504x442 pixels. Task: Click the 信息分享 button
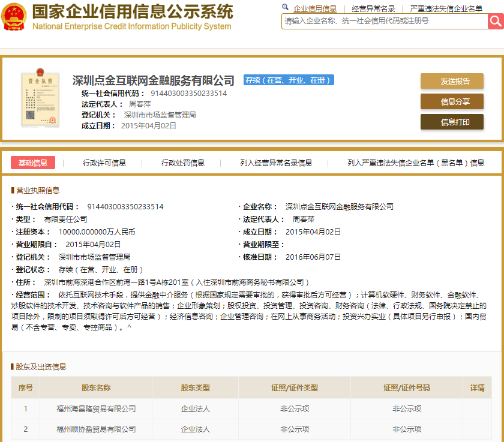tap(452, 102)
